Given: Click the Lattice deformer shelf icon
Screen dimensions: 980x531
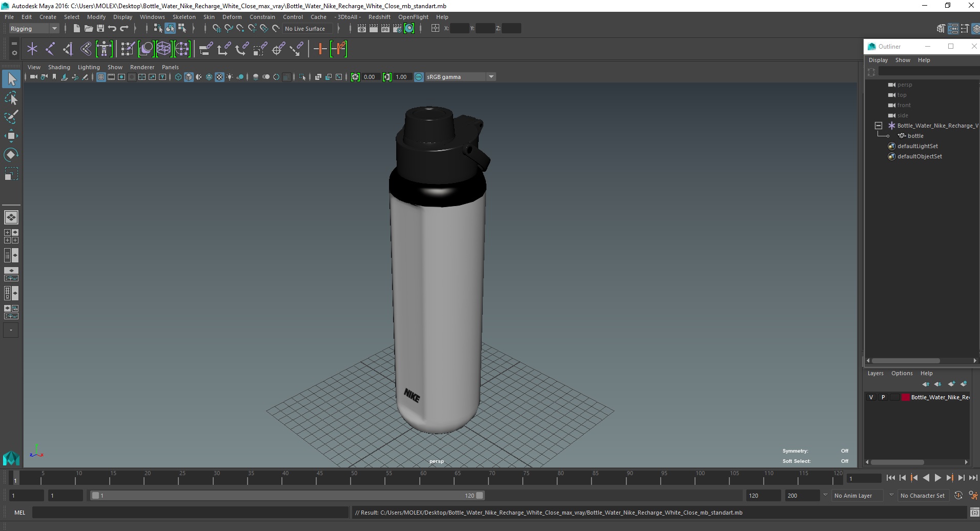Looking at the screenshot, I should click(164, 49).
